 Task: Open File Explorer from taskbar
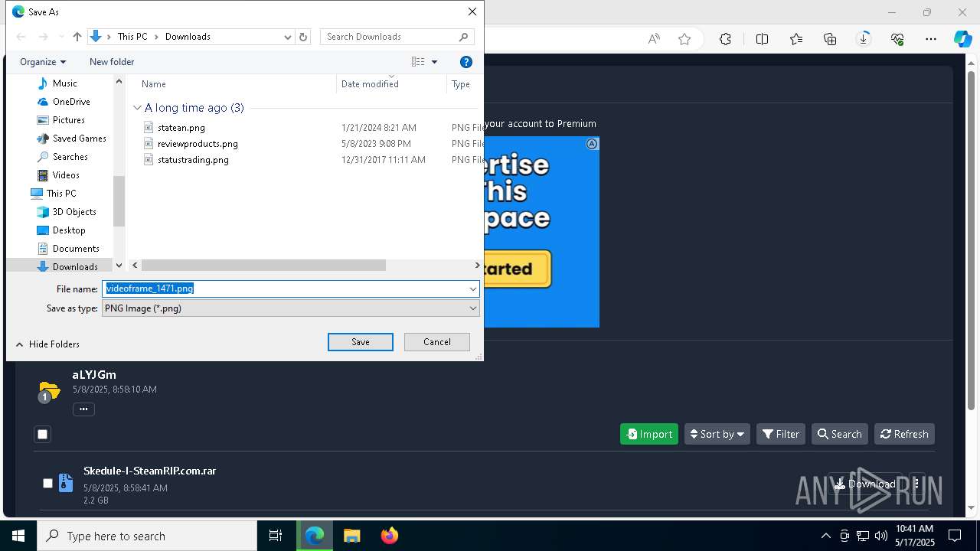(351, 536)
